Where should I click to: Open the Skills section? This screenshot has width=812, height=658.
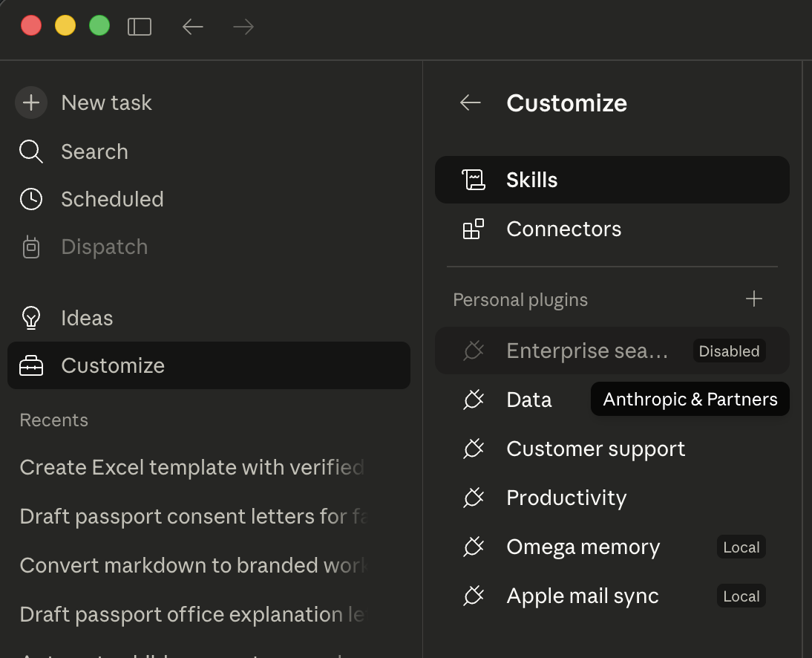612,180
